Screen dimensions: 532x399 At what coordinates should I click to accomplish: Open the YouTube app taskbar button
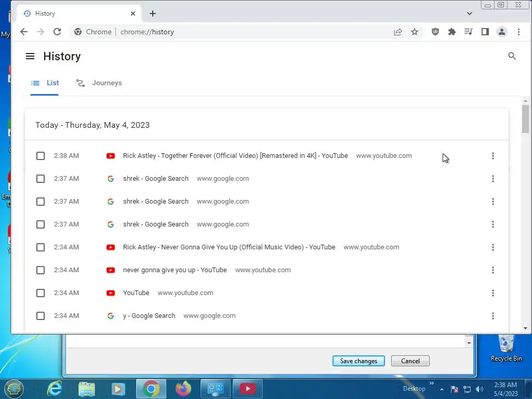(x=247, y=389)
